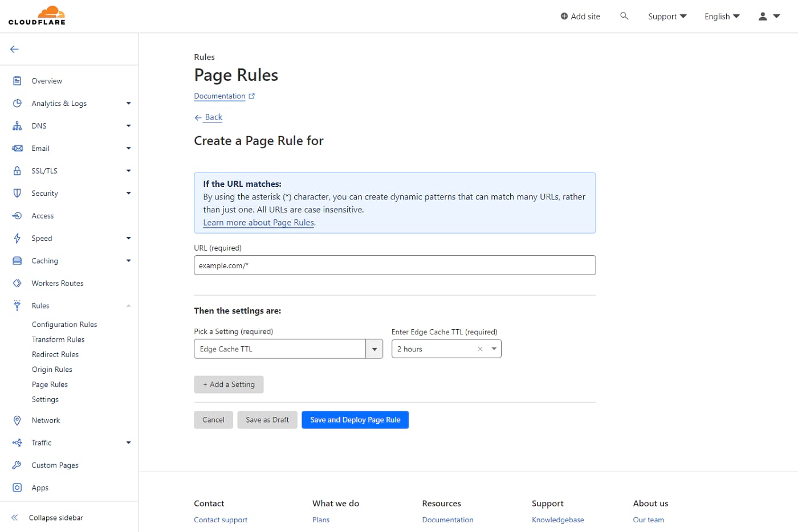
Task: Click the SSL/TLS padlock icon
Action: click(x=17, y=170)
